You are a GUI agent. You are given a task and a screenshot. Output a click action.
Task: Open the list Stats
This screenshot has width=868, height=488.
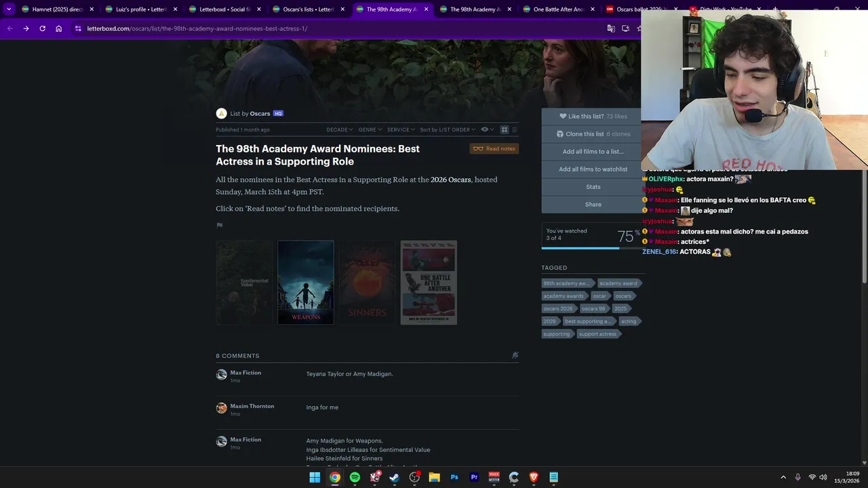coord(593,186)
